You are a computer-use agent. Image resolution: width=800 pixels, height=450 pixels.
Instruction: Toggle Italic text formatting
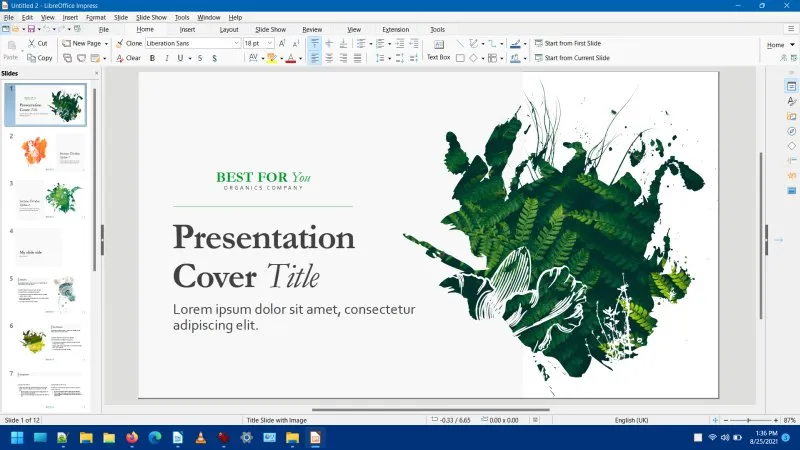[x=166, y=58]
